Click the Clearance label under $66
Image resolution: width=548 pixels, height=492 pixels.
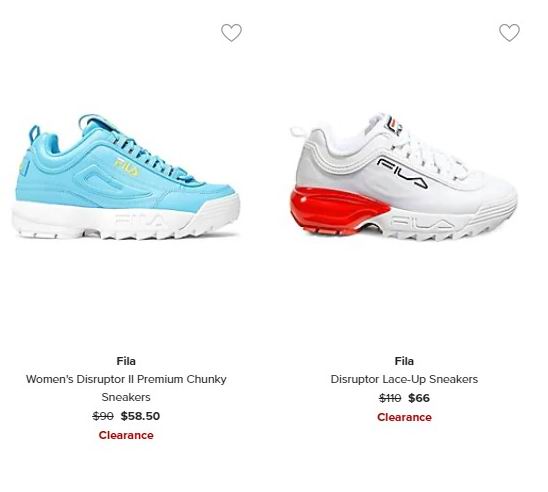[x=404, y=417]
